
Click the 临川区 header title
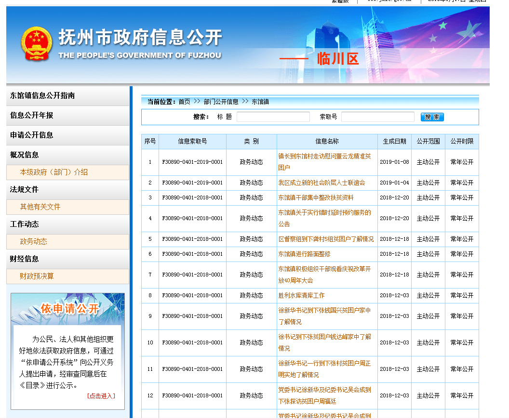coord(338,59)
